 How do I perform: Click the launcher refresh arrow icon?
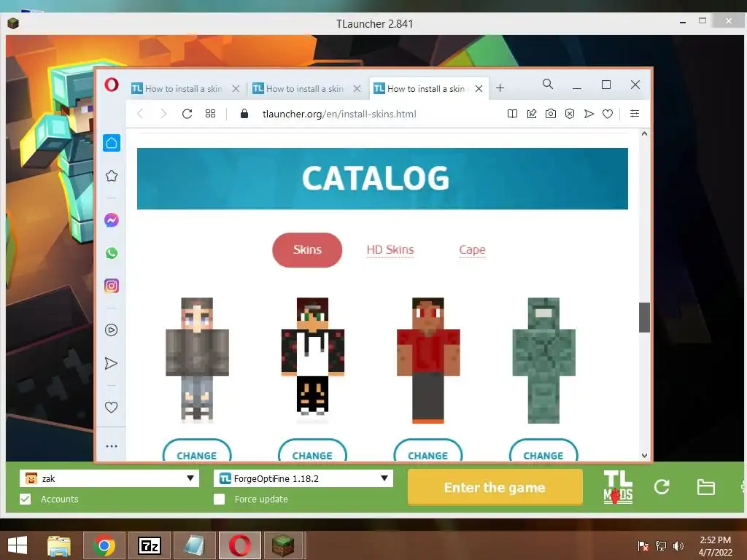(x=662, y=486)
